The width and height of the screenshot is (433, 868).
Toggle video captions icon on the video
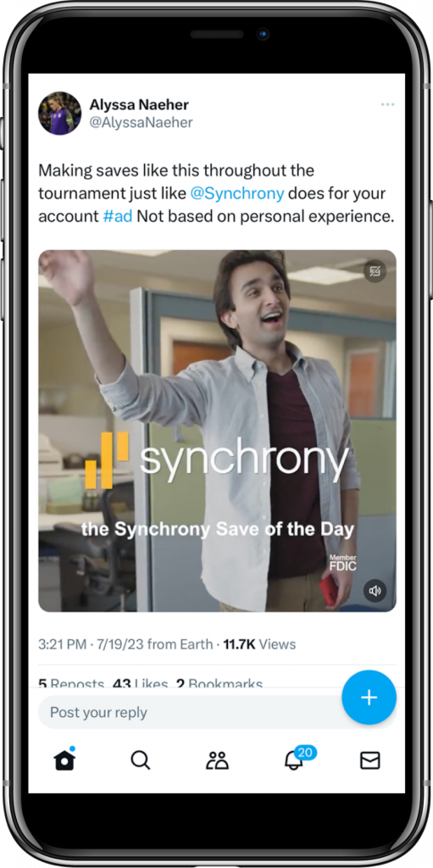click(x=375, y=271)
